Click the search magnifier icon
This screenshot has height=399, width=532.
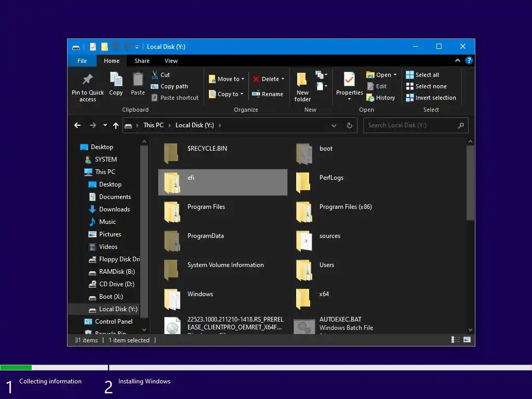click(461, 125)
